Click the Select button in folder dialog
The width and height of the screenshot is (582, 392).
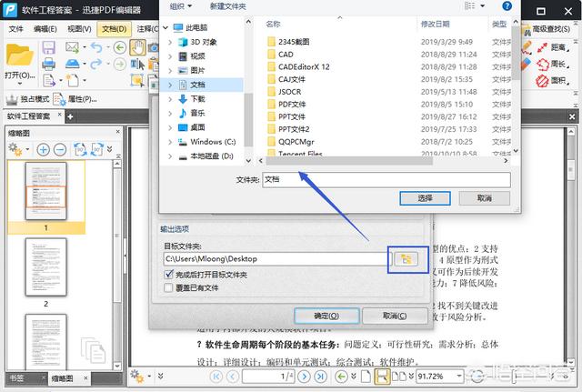[425, 197]
